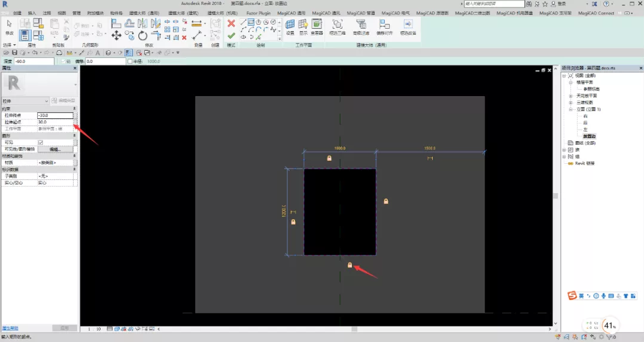The height and width of the screenshot is (342, 644).
Task: Click the Depth field in options bar
Action: [34, 61]
